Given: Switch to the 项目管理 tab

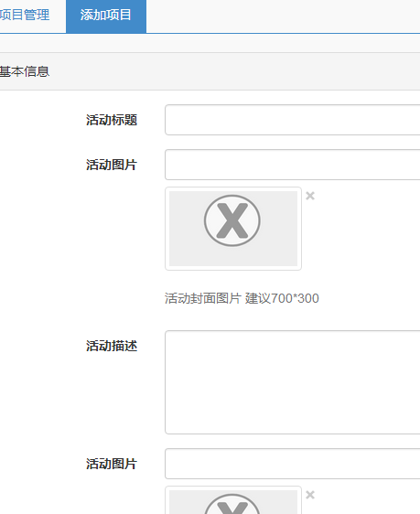Looking at the screenshot, I should point(25,15).
